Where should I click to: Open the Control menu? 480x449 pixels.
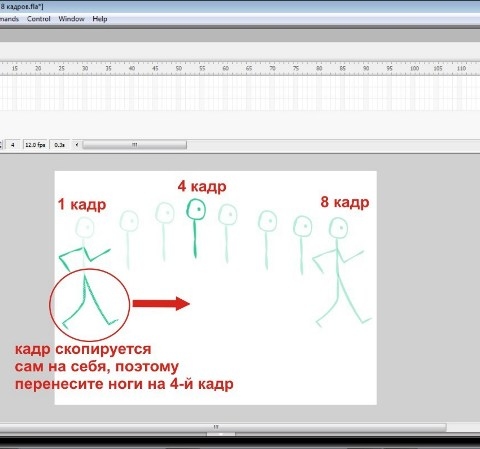[x=39, y=19]
